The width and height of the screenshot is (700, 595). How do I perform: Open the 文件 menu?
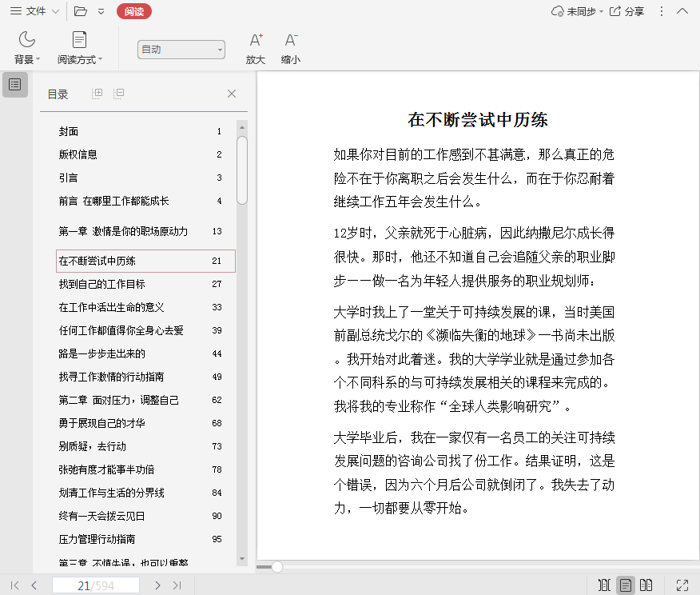pyautogui.click(x=35, y=11)
